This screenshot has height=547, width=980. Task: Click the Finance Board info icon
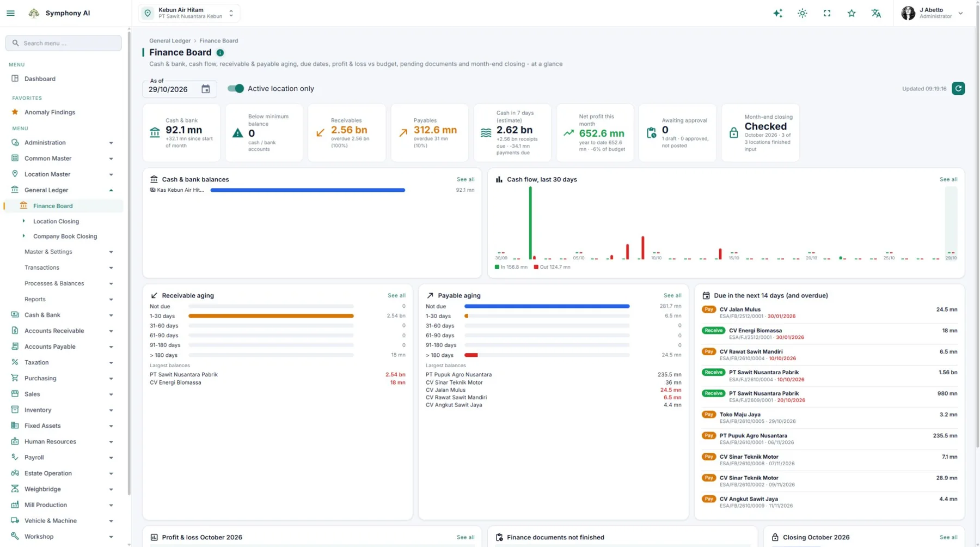[220, 53]
